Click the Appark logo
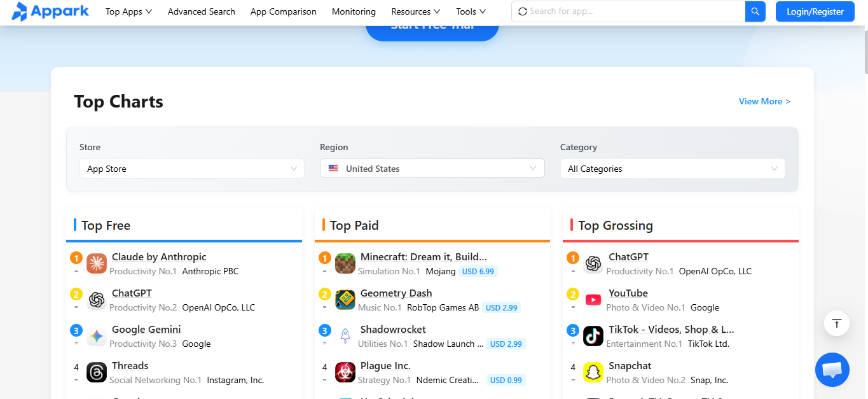 pos(50,11)
